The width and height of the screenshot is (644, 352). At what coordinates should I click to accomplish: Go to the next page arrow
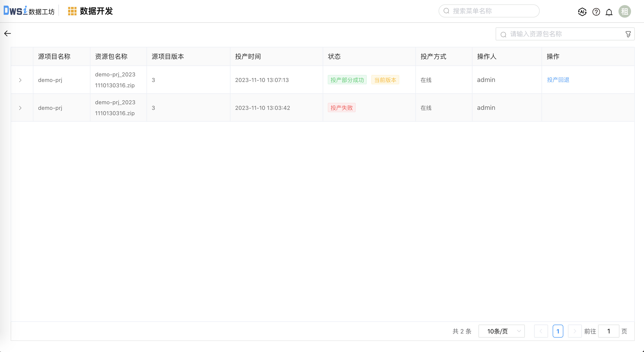[x=574, y=331]
